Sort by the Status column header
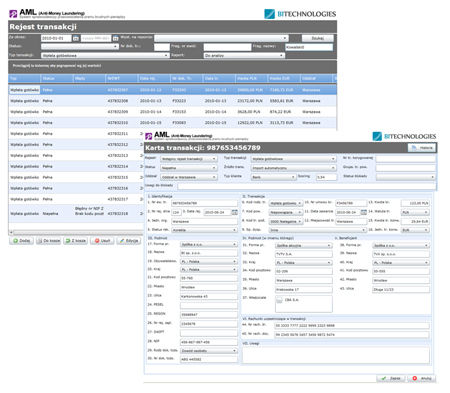The height and width of the screenshot is (393, 450). point(56,78)
